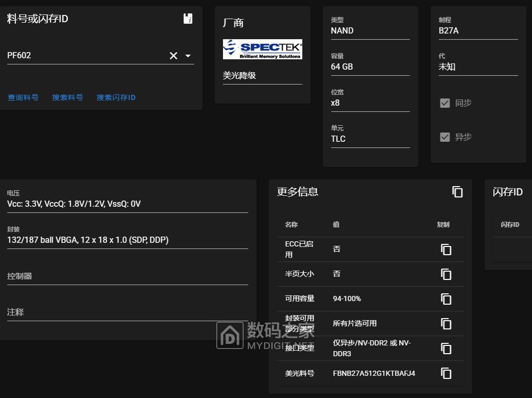
Task: Click the 名称 column header
Action: 291,224
